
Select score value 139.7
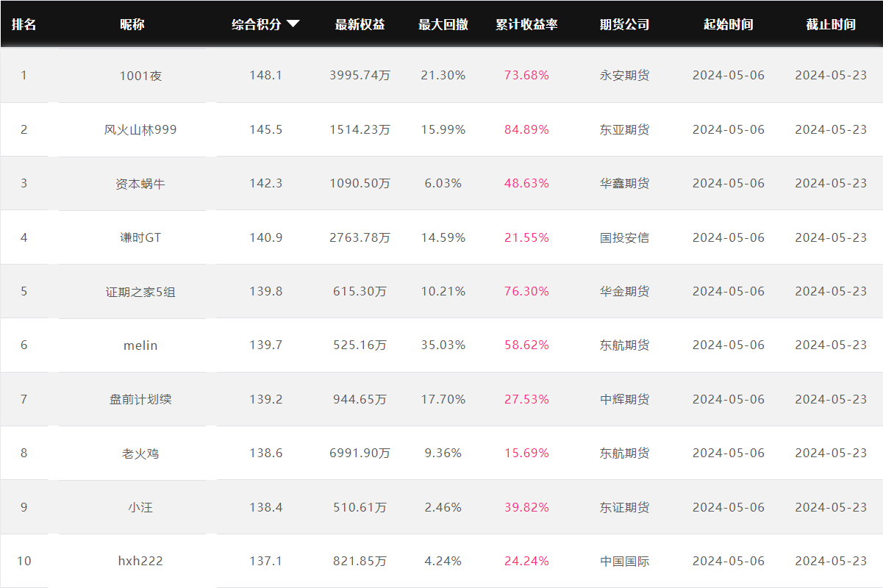pos(265,345)
